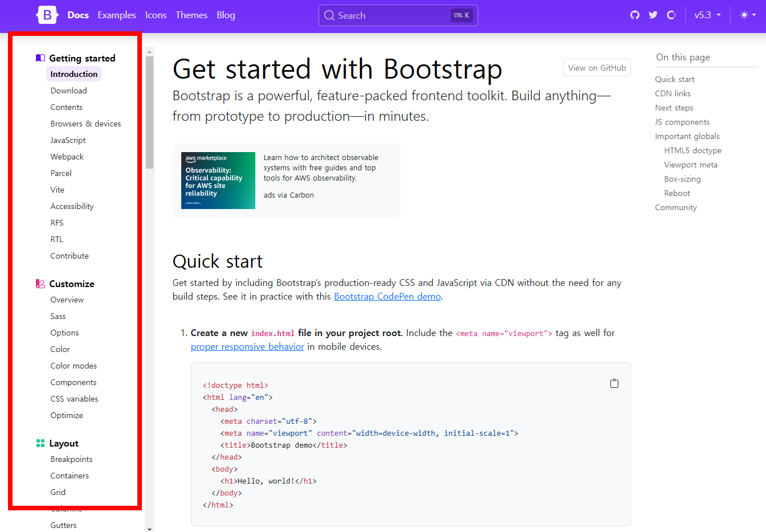
Task: Jump to Box-sizing subsection
Action: click(682, 179)
